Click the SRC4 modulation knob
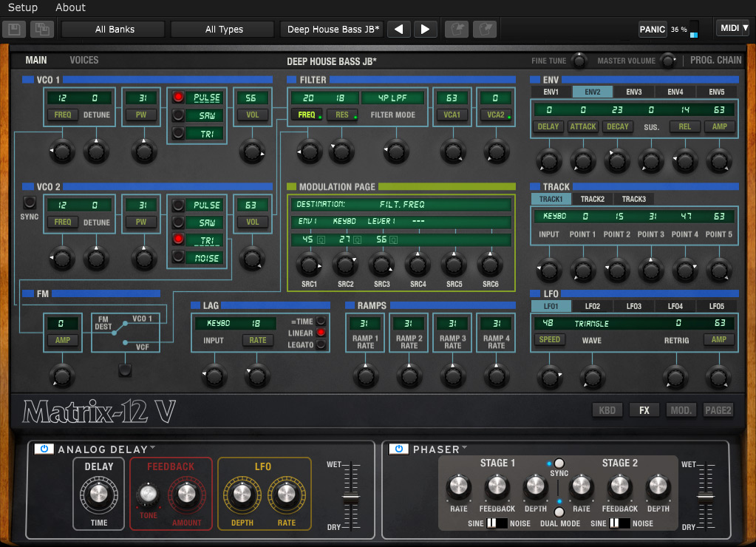 (418, 265)
